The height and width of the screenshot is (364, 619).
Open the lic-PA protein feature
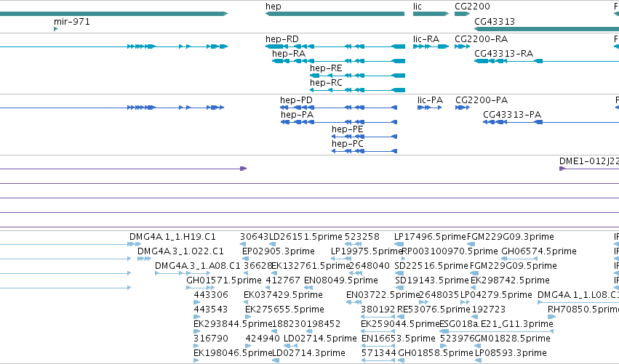(429, 108)
